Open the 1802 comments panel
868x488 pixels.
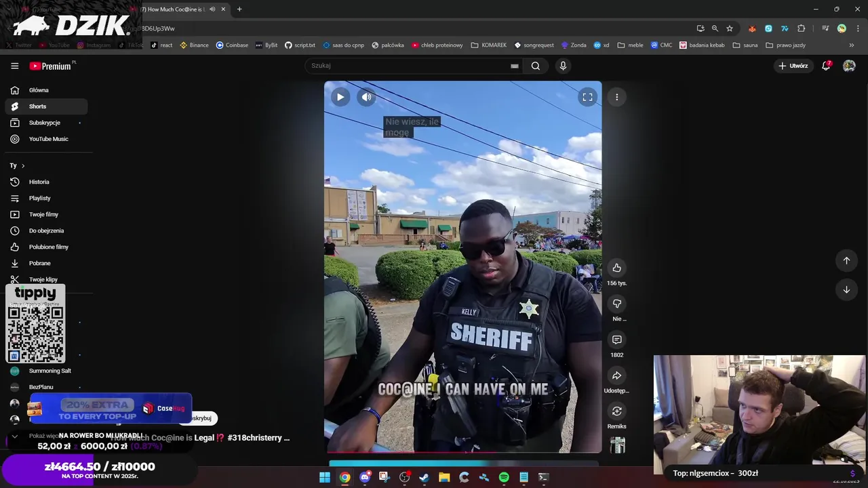coord(616,340)
